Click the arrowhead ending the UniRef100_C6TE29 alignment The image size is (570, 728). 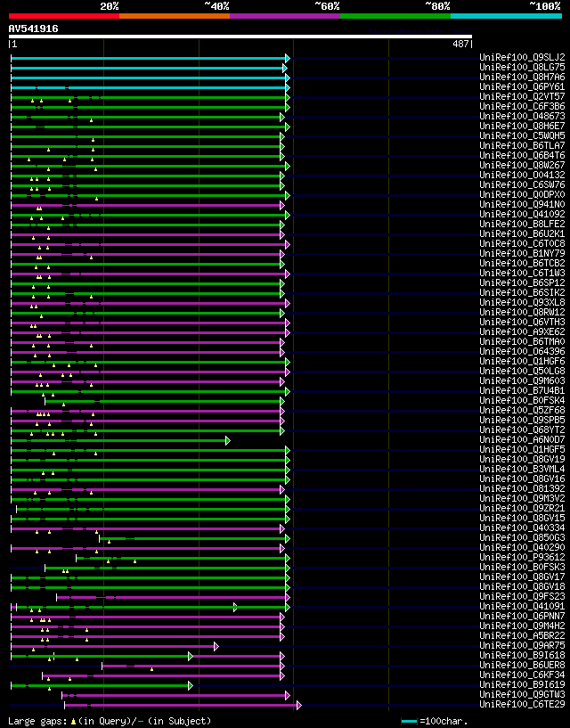pos(299,705)
